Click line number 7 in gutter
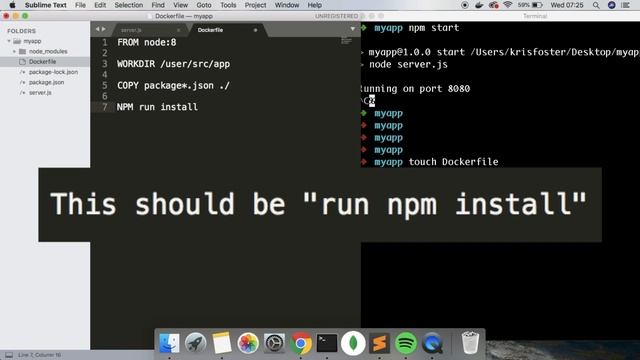 [105, 107]
